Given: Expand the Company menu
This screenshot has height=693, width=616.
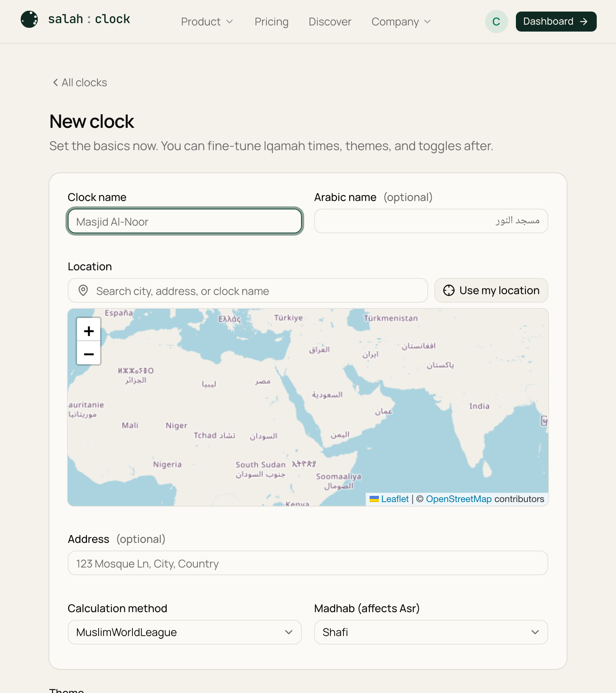Looking at the screenshot, I should coord(401,22).
